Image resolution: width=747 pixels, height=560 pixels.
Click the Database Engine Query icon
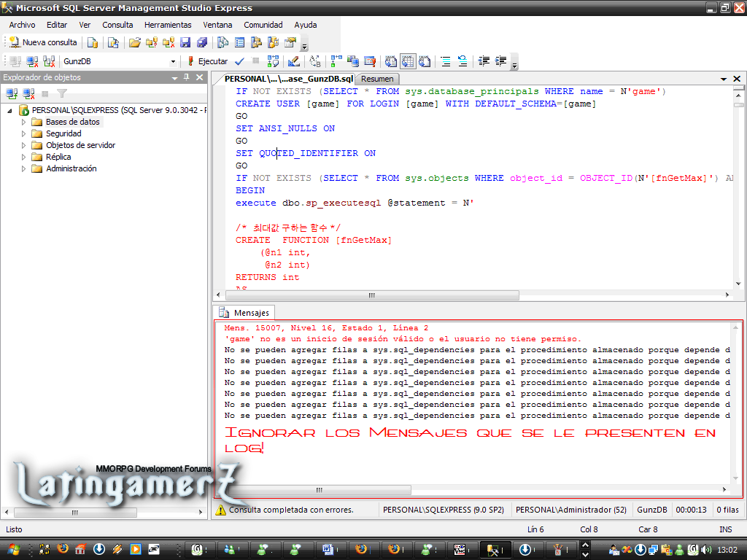click(x=93, y=42)
